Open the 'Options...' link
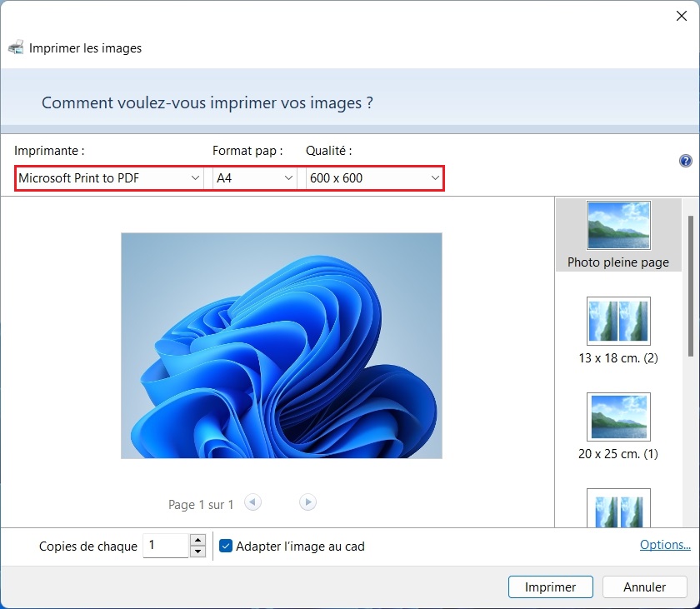 pos(665,544)
